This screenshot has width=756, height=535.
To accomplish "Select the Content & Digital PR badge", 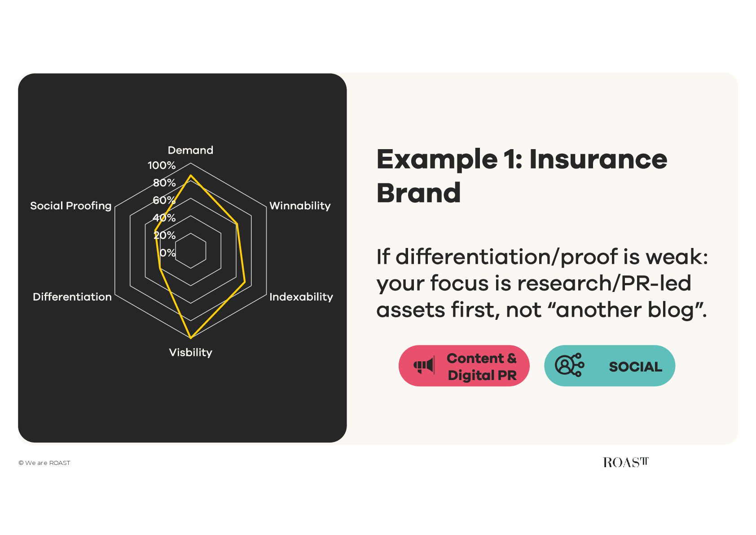I will click(x=464, y=366).
